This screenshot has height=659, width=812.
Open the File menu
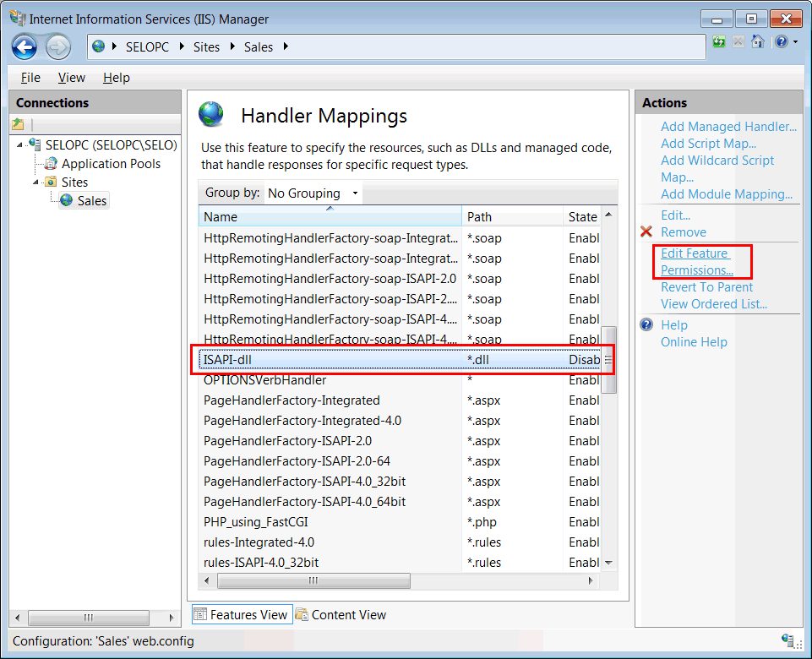[x=30, y=78]
